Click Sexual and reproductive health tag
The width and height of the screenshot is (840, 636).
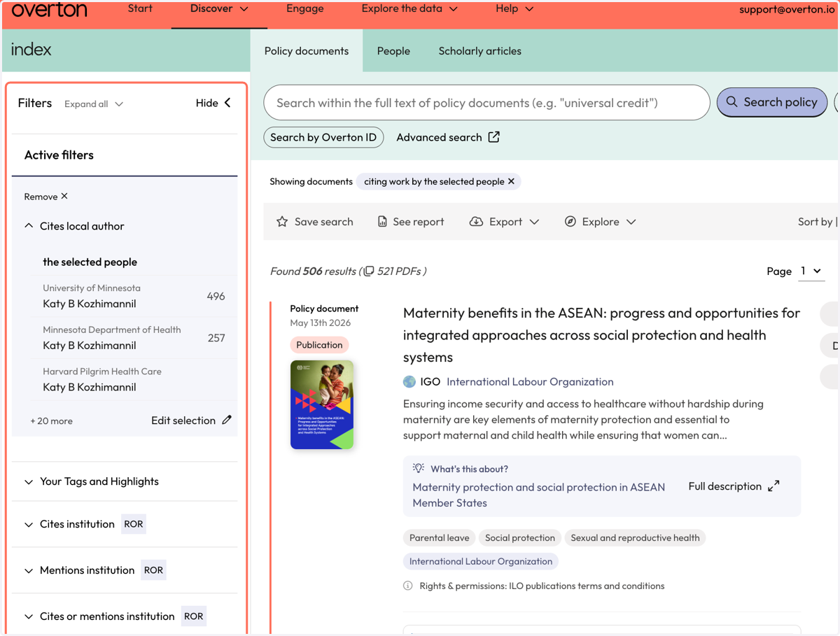(635, 538)
